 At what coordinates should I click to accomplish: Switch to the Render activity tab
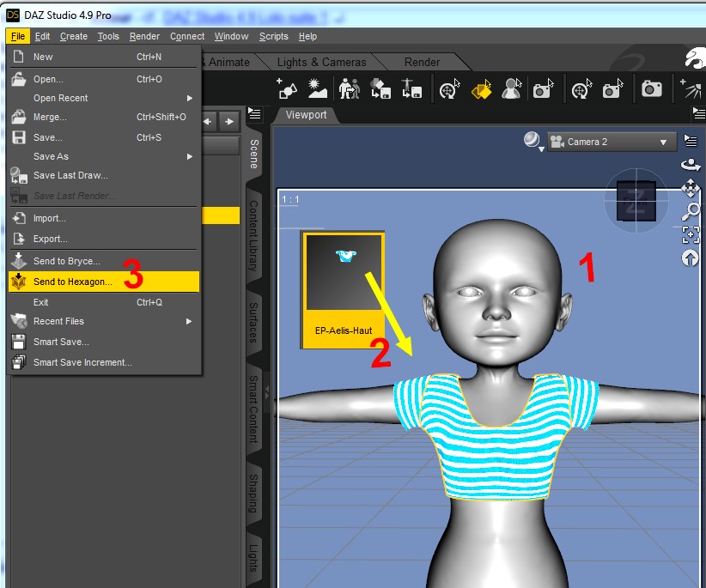(x=422, y=62)
